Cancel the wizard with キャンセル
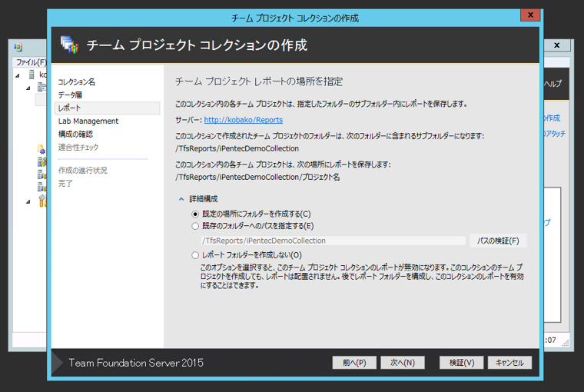The width and height of the screenshot is (584, 392). coord(510,363)
